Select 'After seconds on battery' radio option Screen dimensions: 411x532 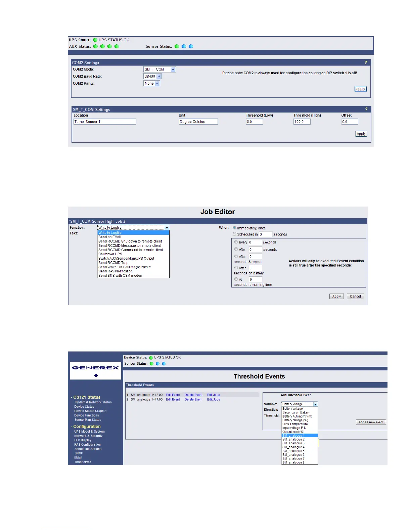236,268
